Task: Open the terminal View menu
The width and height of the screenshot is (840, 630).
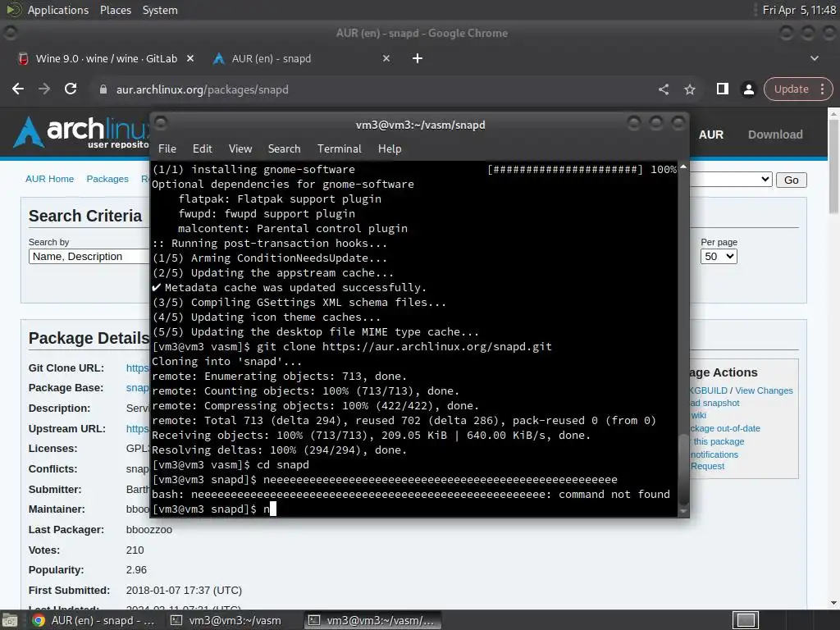Action: point(240,148)
